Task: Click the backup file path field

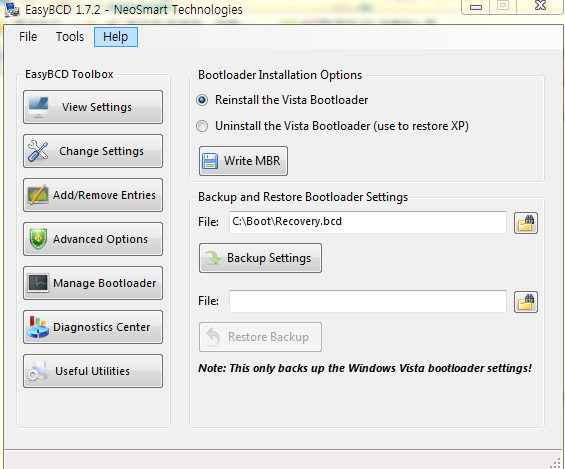Action: [x=368, y=222]
